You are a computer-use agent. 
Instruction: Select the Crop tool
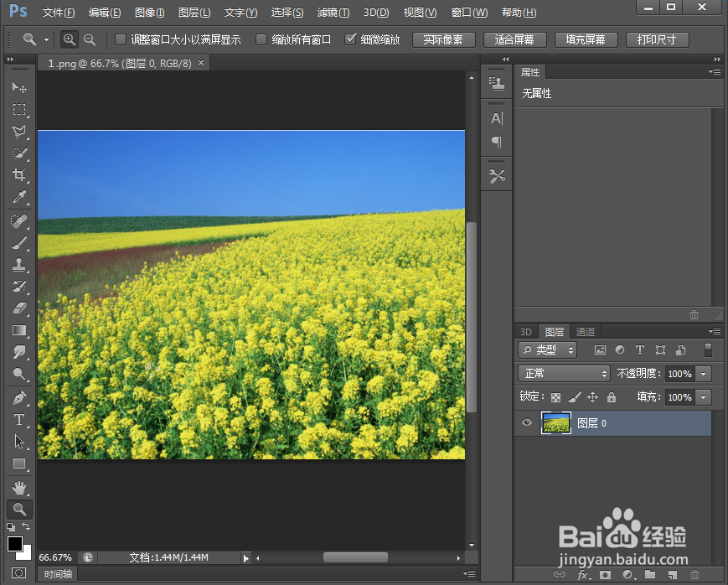[19, 175]
